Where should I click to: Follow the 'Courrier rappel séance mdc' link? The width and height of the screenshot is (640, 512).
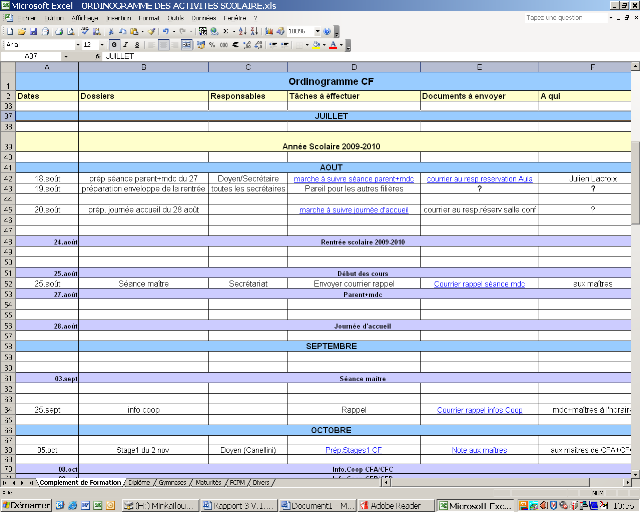(479, 284)
